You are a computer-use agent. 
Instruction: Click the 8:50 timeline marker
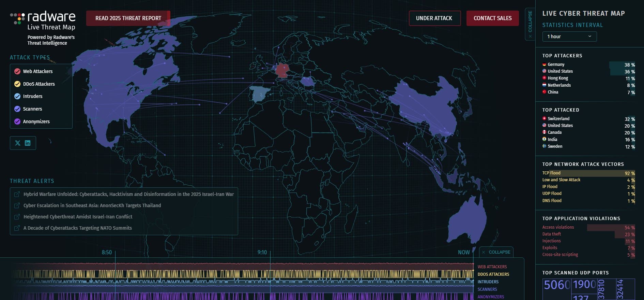(x=107, y=252)
